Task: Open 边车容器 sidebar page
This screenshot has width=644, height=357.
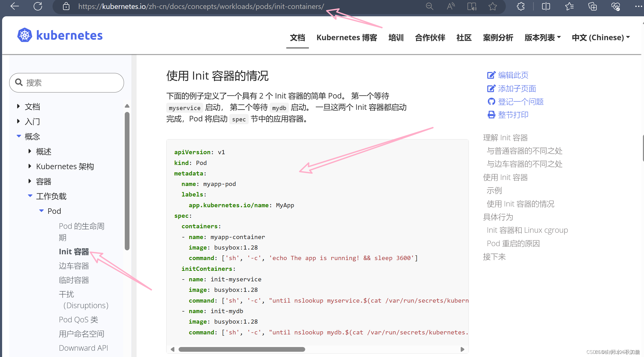Action: click(74, 266)
